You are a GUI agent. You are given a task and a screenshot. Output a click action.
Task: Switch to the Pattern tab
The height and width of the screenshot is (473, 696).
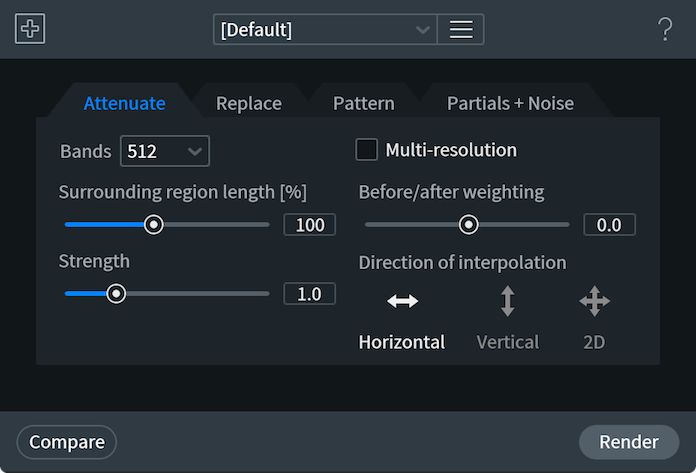364,103
